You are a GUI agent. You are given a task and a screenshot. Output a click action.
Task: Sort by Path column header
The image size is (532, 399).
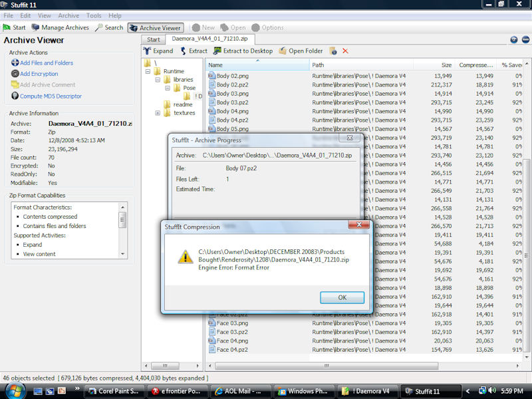pos(361,65)
